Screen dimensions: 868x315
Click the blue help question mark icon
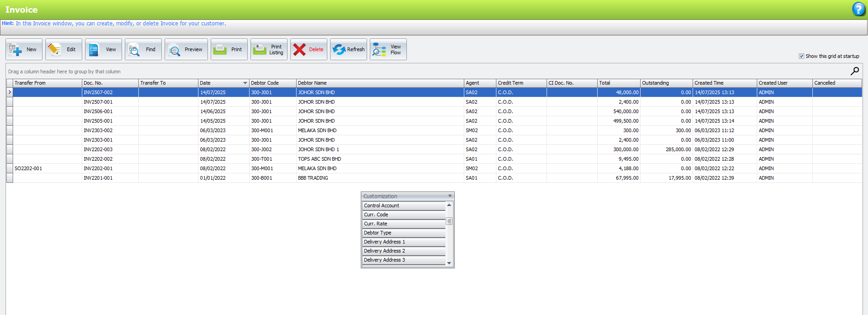(858, 9)
